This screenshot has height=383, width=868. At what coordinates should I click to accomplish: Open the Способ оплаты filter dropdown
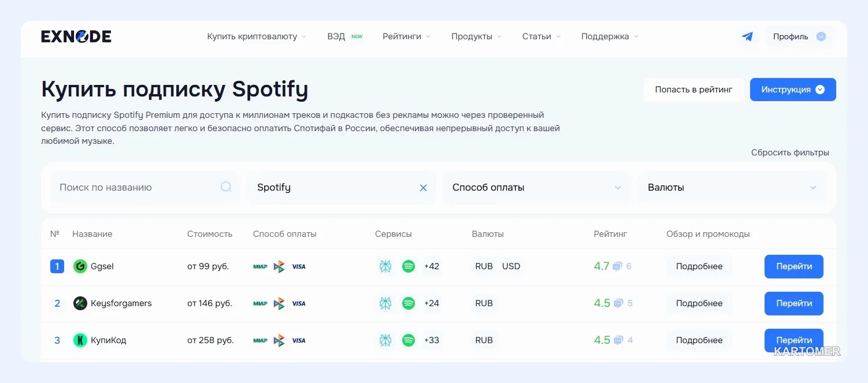[536, 188]
